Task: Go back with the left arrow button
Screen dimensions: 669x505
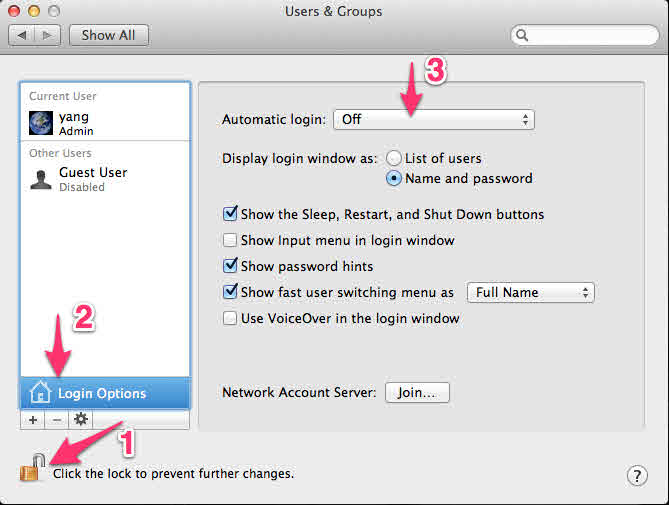Action: coord(21,35)
